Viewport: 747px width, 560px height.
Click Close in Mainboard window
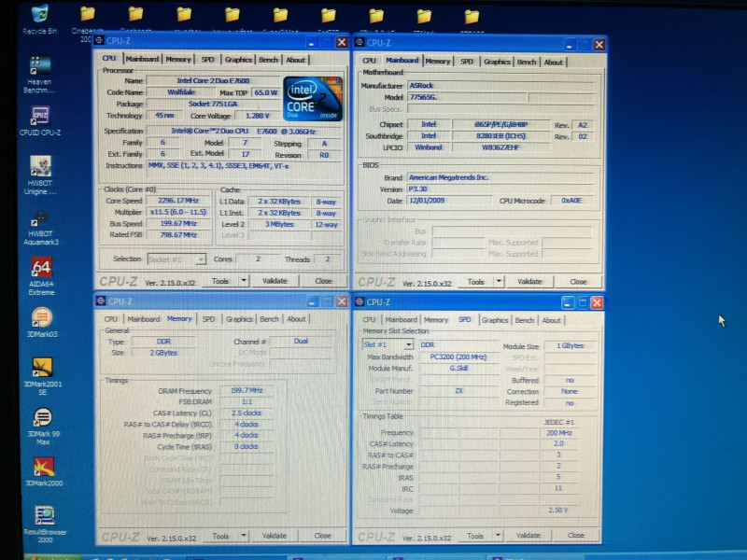[x=578, y=282]
